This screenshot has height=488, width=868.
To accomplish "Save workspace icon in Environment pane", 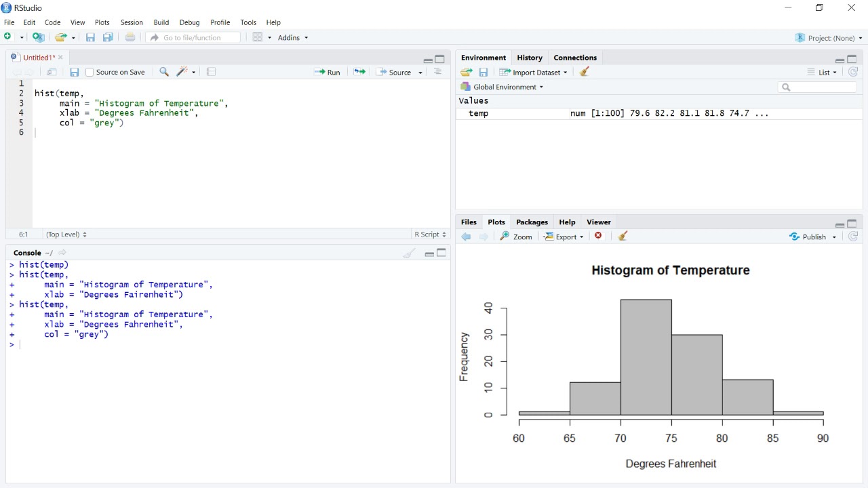I will click(x=484, y=72).
